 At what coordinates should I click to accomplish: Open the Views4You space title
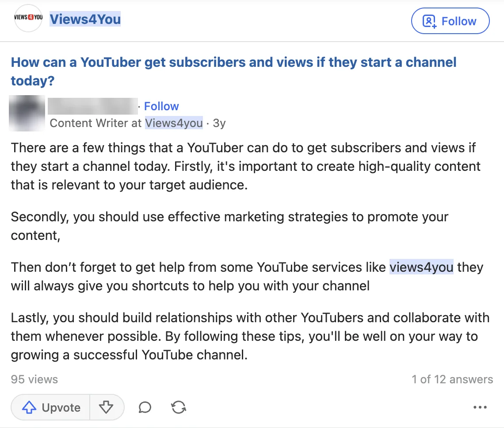85,19
